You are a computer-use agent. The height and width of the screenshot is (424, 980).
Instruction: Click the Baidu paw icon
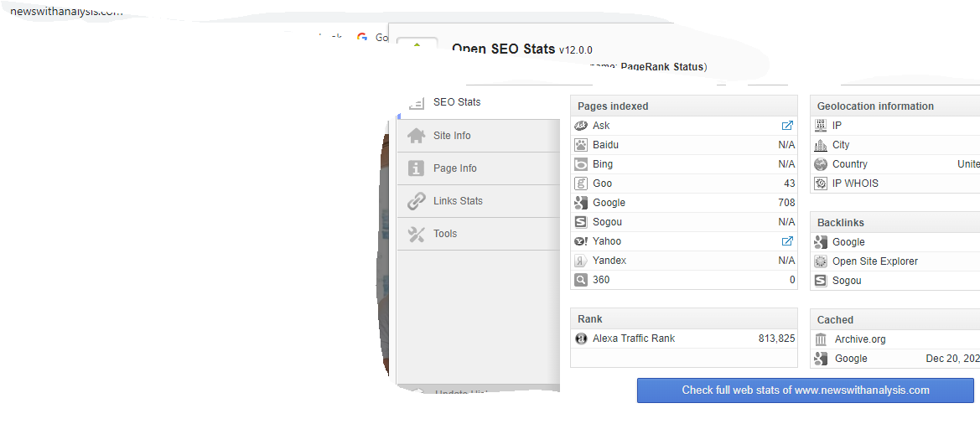tap(581, 145)
